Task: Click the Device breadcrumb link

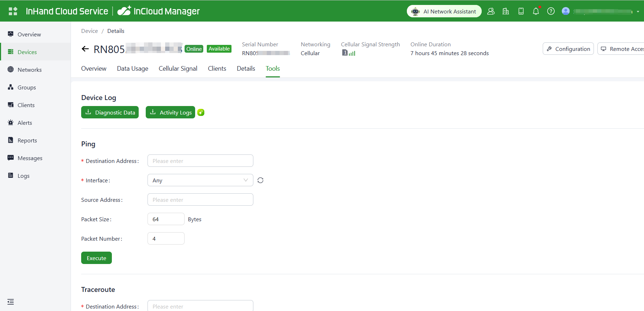Action: point(89,31)
